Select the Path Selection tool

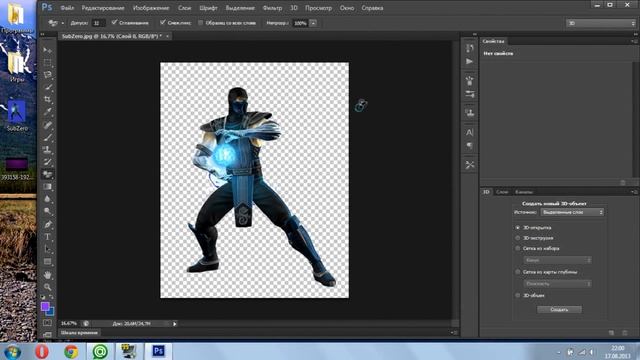click(x=48, y=249)
